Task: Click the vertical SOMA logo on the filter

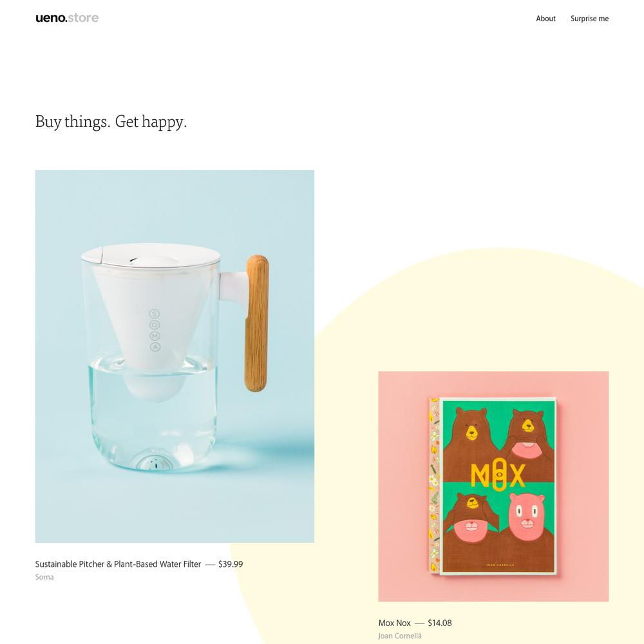Action: (155, 330)
